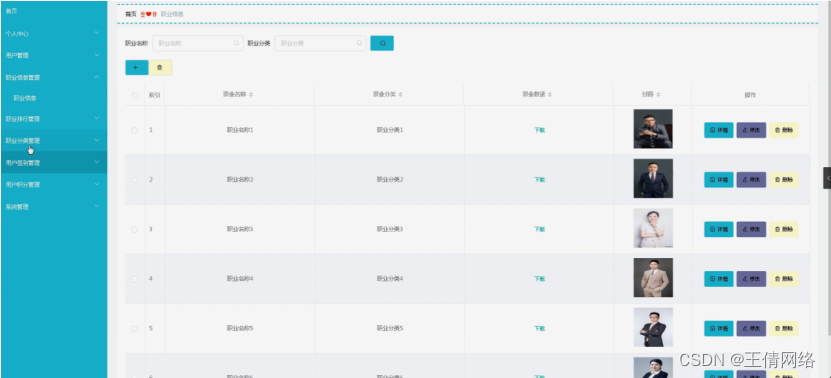Open 详情 for row 职业名称5
This screenshot has width=831, height=378.
pyautogui.click(x=719, y=328)
